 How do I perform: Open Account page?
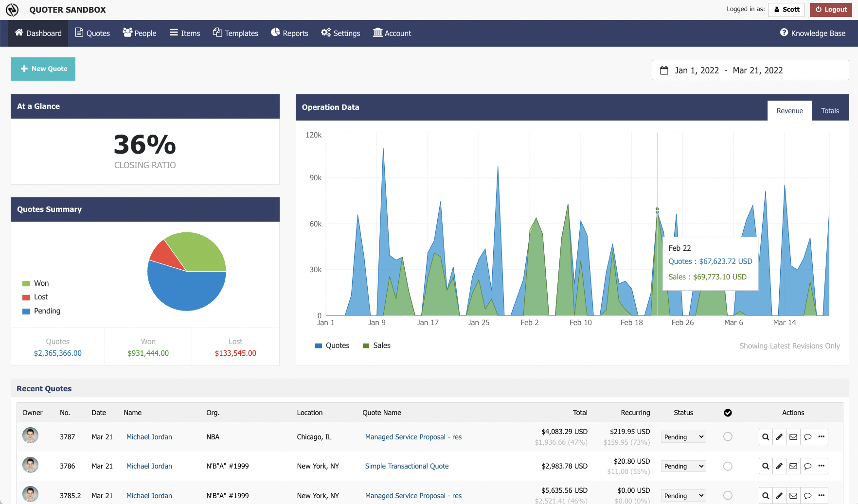(392, 33)
